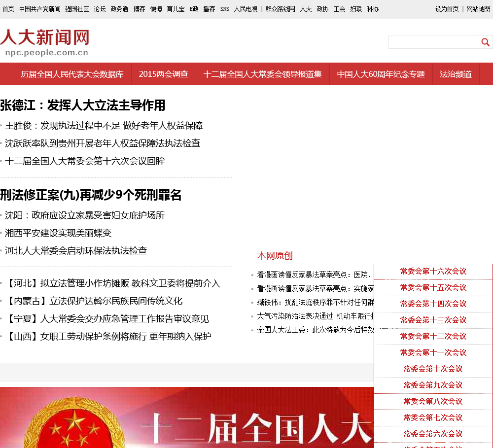Go to 强国社区 link

point(77,9)
